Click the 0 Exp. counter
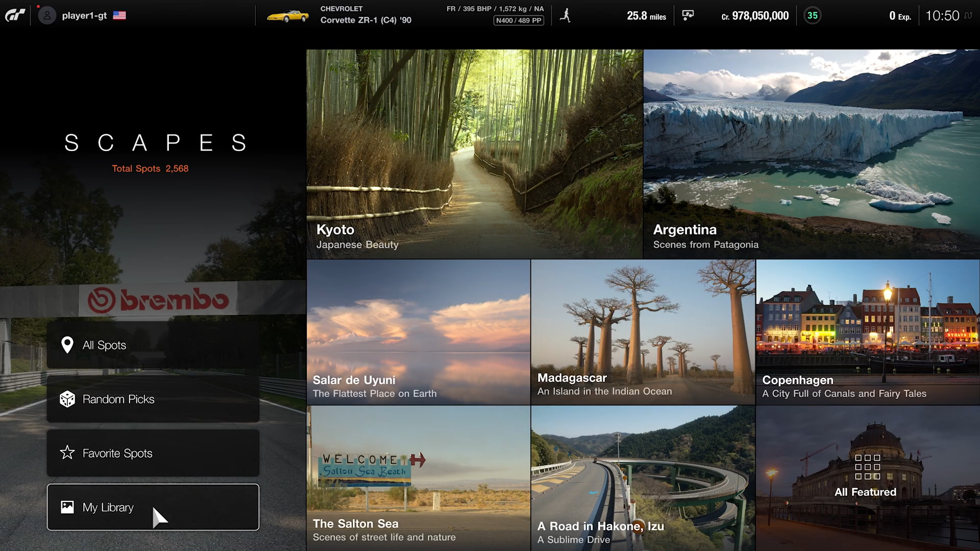Viewport: 980px width, 551px height. pos(900,16)
